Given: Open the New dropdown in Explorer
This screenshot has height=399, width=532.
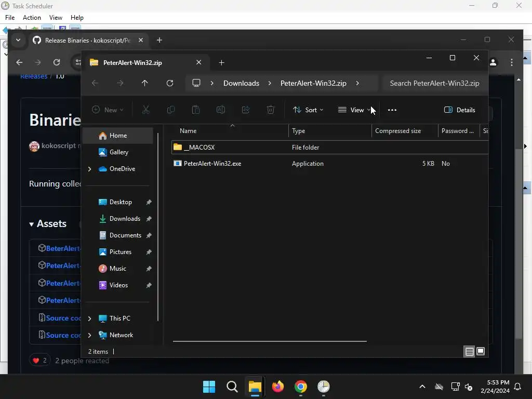Looking at the screenshot, I should (108, 110).
